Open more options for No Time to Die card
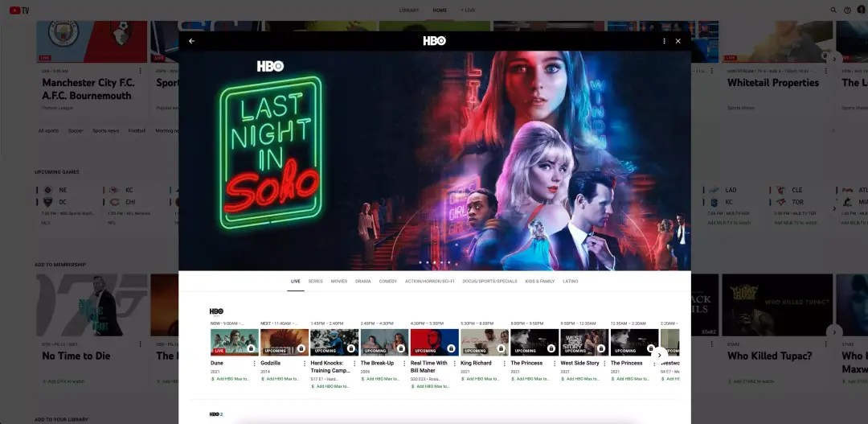This screenshot has width=868, height=424. (140, 344)
